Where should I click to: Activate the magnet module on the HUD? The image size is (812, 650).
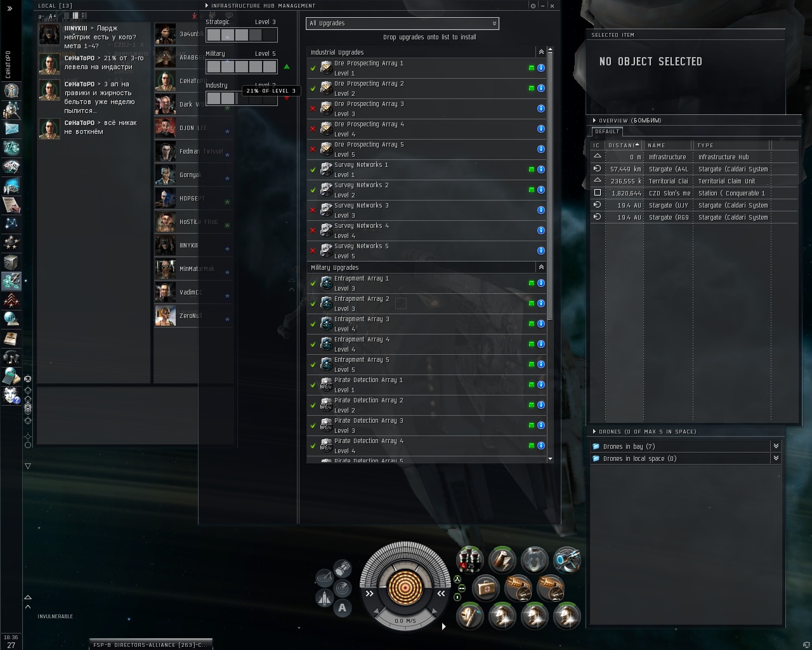click(535, 560)
